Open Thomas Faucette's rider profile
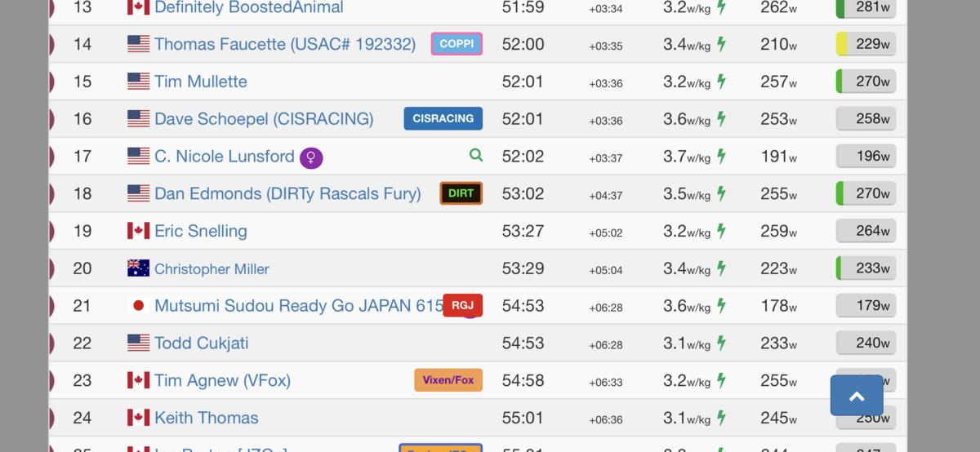The height and width of the screenshot is (452, 980). click(285, 44)
